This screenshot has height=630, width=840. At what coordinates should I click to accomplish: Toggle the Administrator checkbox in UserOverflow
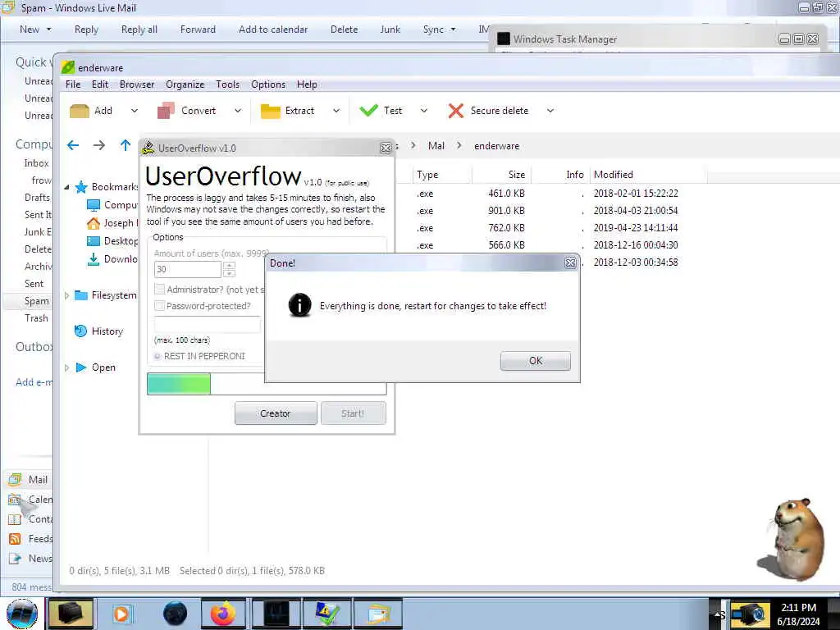(x=159, y=289)
